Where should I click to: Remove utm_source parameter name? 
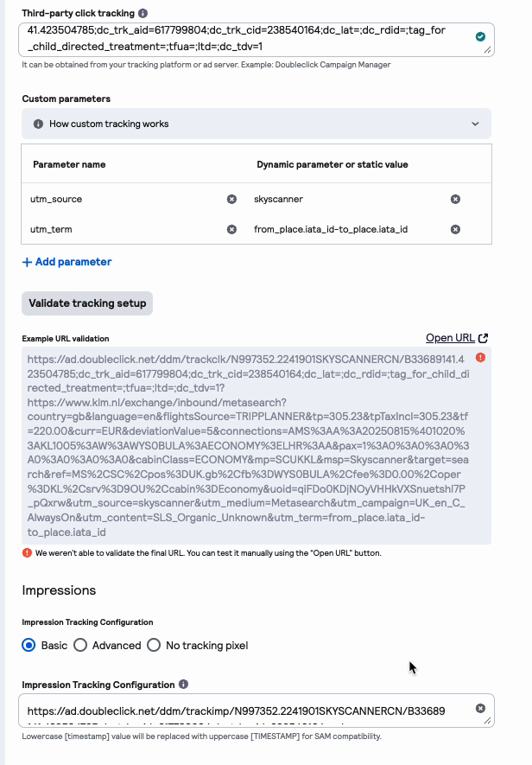click(x=231, y=199)
